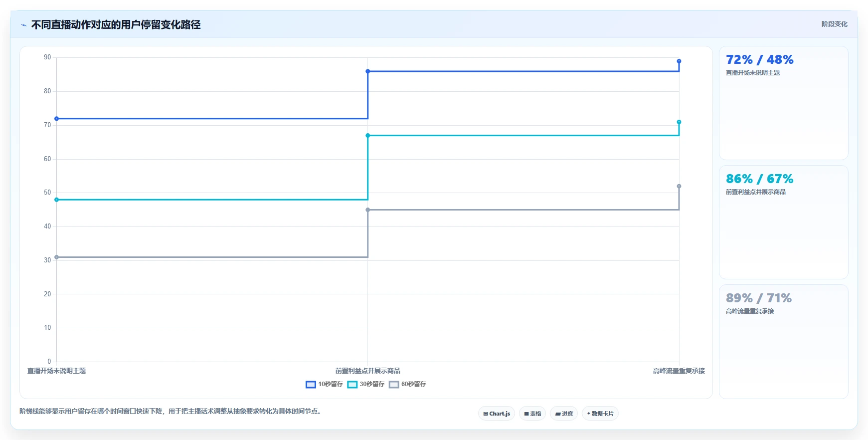
Task: Click the footer description starting 阶梯线能够显示
Action: 172,412
